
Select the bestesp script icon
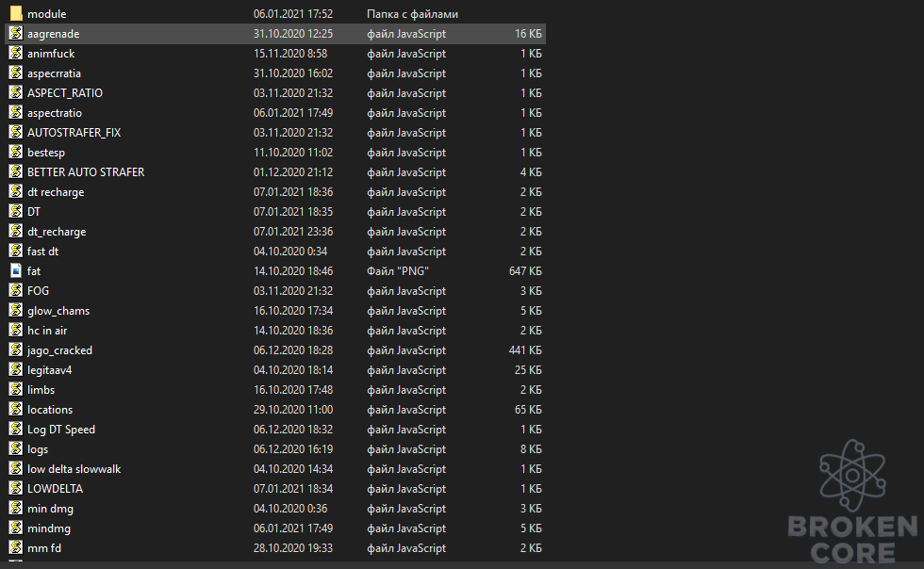16,152
